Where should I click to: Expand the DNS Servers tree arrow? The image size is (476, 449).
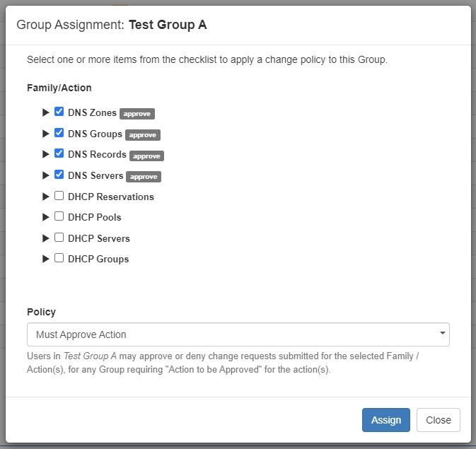coord(46,175)
